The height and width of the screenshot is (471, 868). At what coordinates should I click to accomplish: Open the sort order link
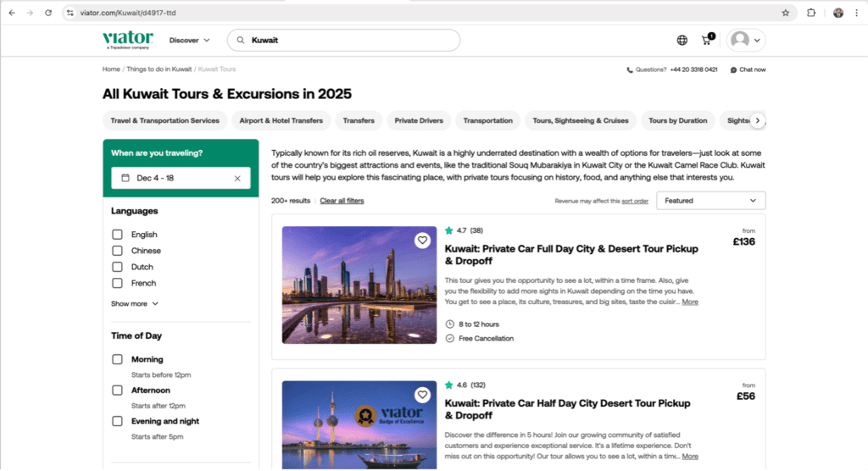point(635,201)
